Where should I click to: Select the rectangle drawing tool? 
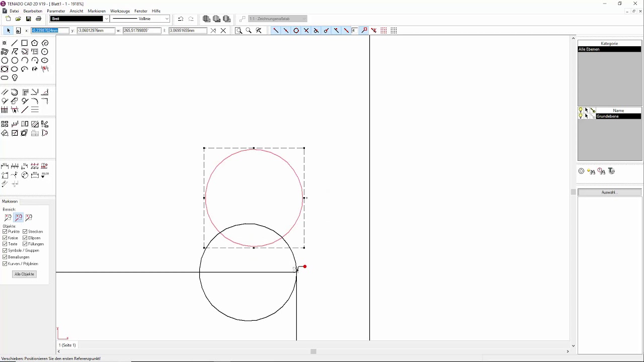pyautogui.click(x=25, y=43)
